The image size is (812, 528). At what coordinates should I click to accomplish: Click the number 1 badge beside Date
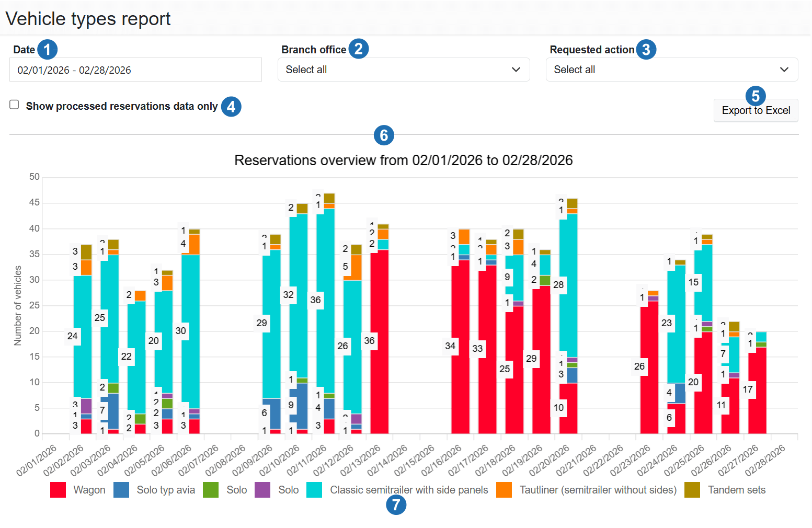[48, 50]
